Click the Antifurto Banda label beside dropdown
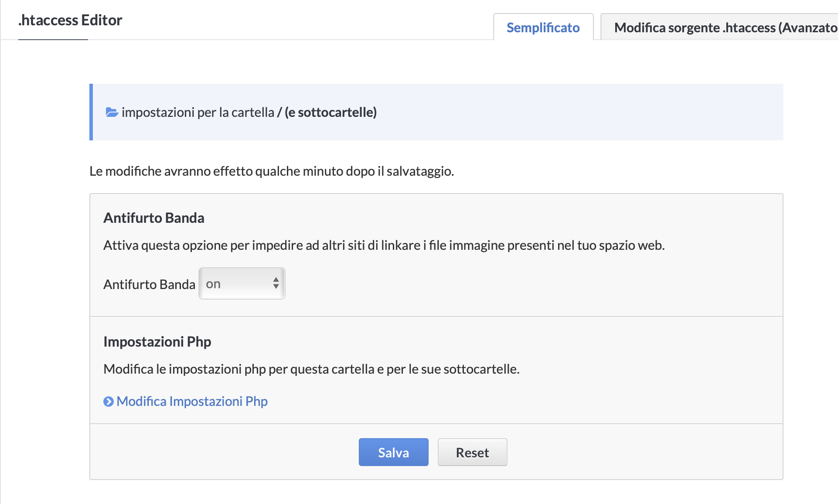838x504 pixels. (149, 284)
